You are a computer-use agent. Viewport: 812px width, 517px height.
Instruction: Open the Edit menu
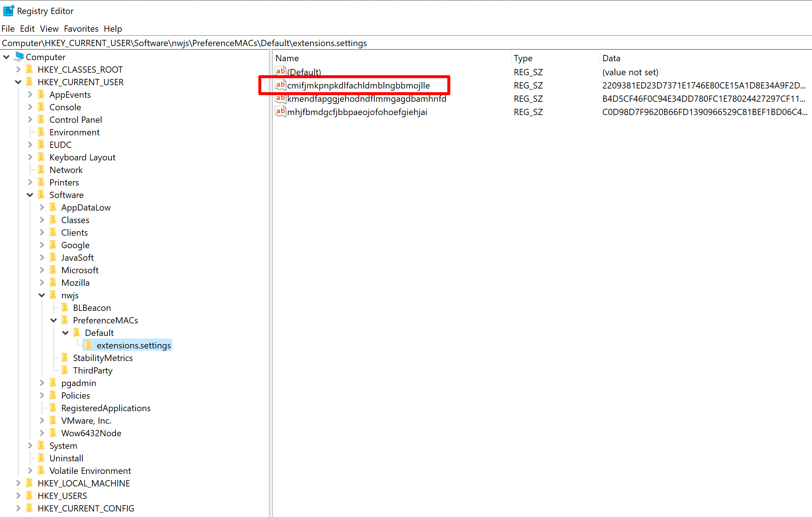pos(27,29)
